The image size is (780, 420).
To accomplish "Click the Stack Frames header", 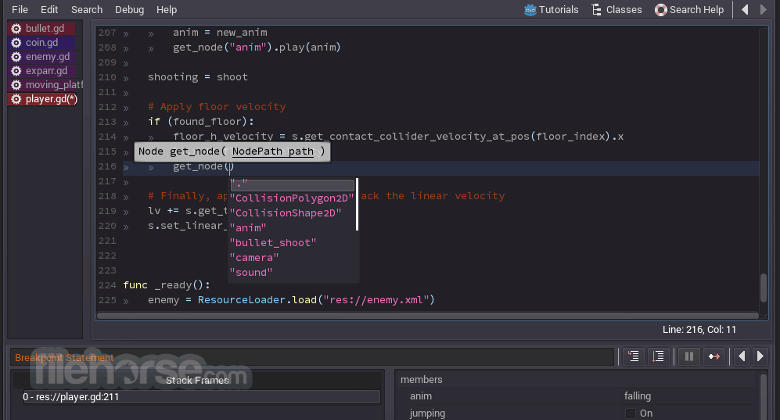I will 197,381.
